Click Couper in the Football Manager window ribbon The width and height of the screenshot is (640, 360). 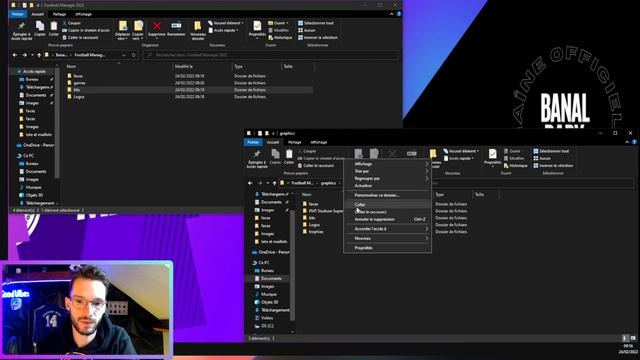tap(72, 23)
